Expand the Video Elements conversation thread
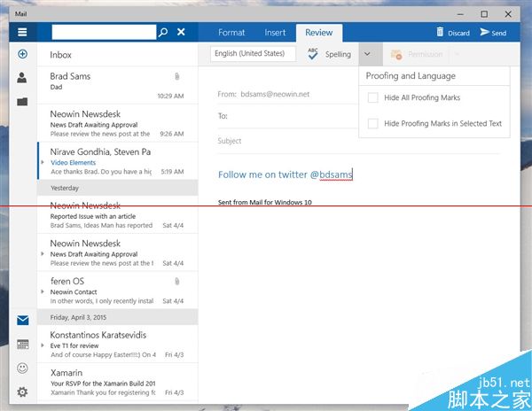 click(43, 162)
